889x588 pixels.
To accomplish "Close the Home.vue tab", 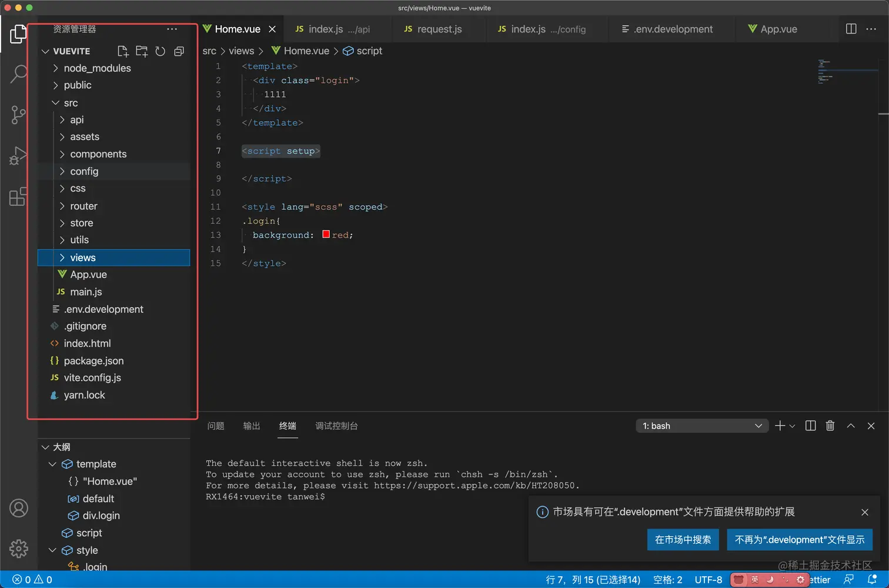I will click(x=272, y=29).
